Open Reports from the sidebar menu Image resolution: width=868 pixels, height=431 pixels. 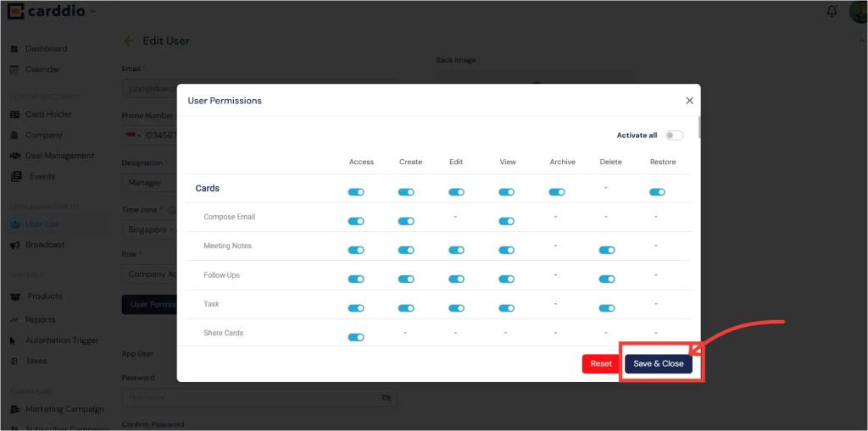pos(40,319)
